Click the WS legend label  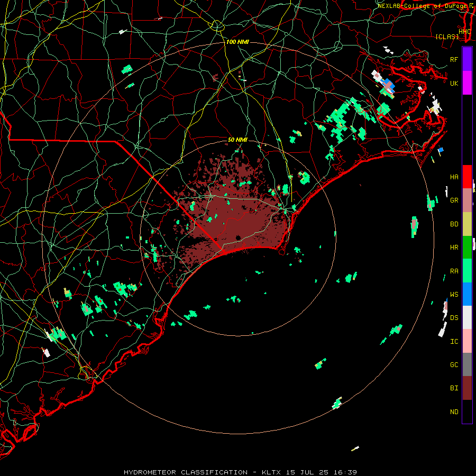454,294
